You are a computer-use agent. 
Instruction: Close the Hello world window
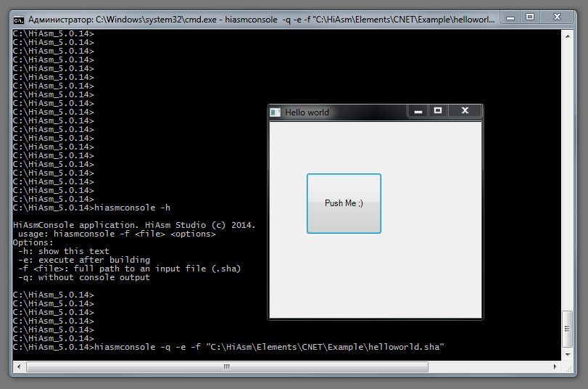(x=465, y=111)
